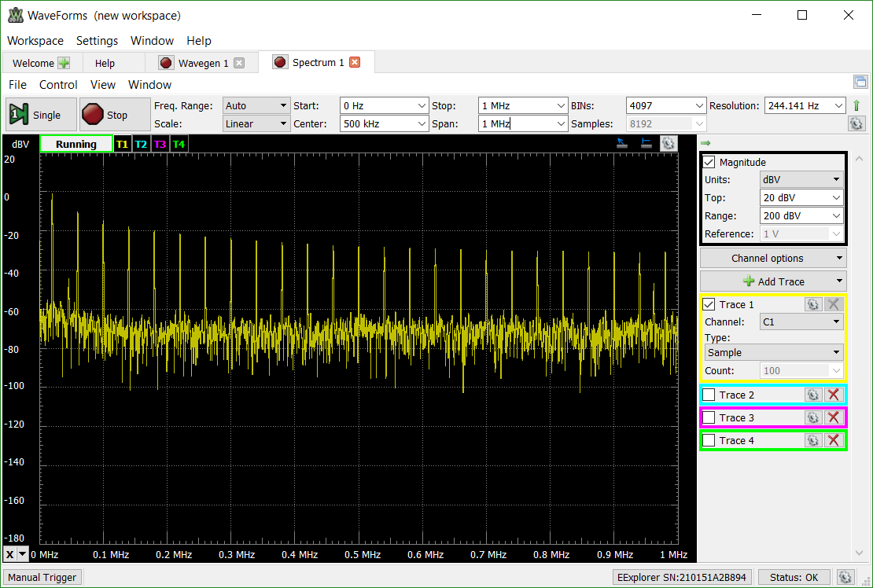Remove Trace 2 with red X
Viewport: 873px width, 588px height.
click(834, 395)
